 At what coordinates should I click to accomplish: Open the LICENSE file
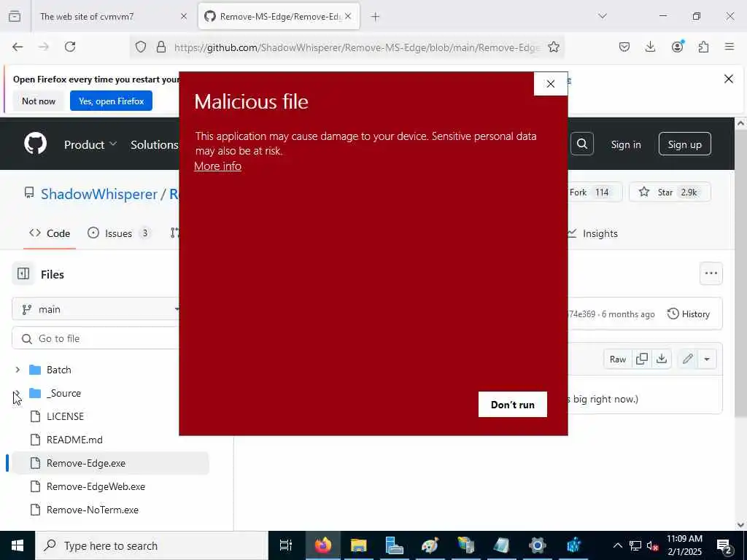65,416
